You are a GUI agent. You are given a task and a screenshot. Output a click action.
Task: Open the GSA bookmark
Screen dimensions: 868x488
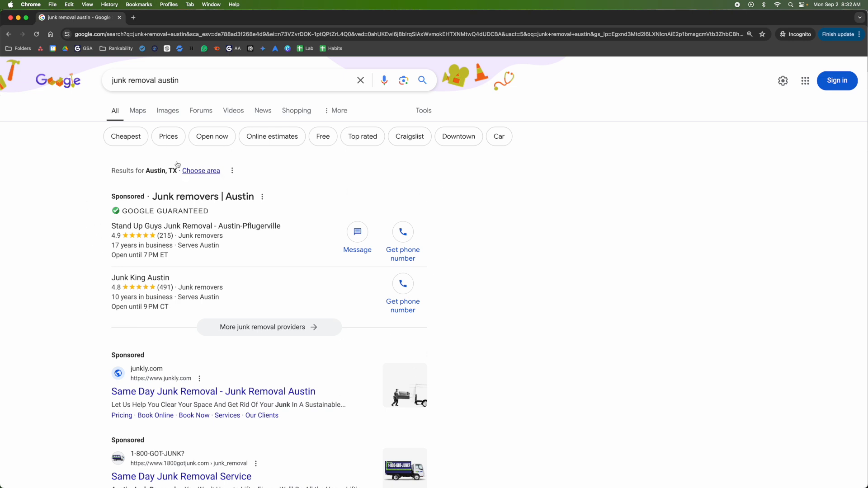(84, 48)
